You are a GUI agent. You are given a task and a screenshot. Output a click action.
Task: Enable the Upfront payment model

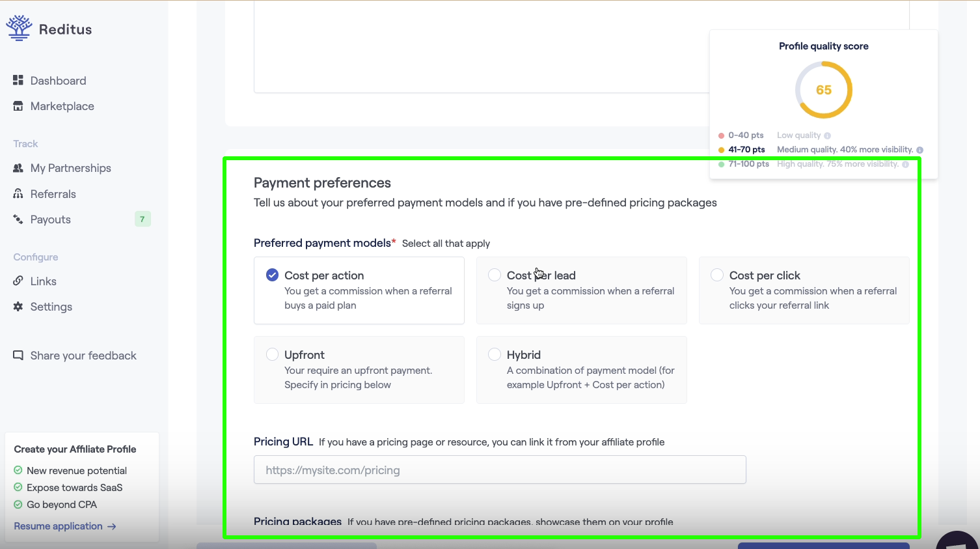[272, 354]
